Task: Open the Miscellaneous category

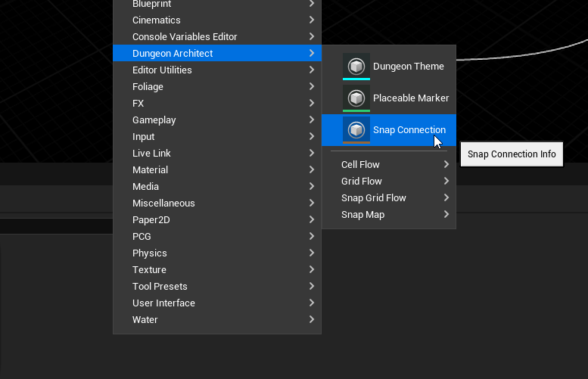Action: click(217, 203)
